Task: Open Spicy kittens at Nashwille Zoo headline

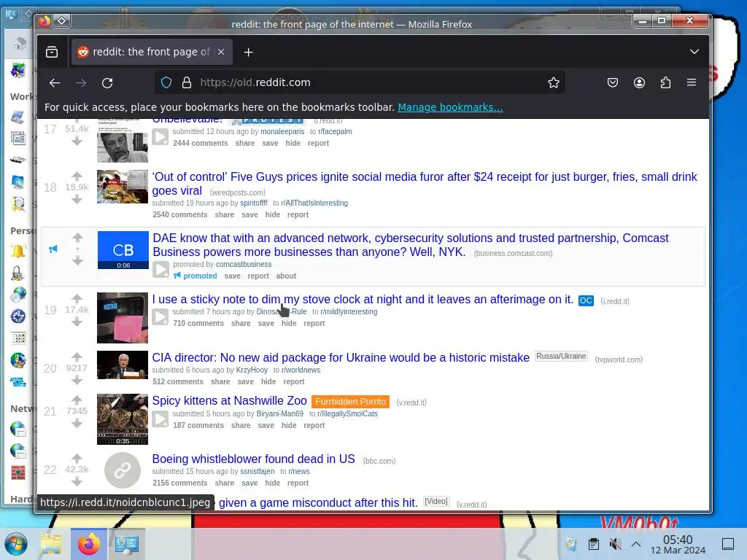Action: point(229,401)
